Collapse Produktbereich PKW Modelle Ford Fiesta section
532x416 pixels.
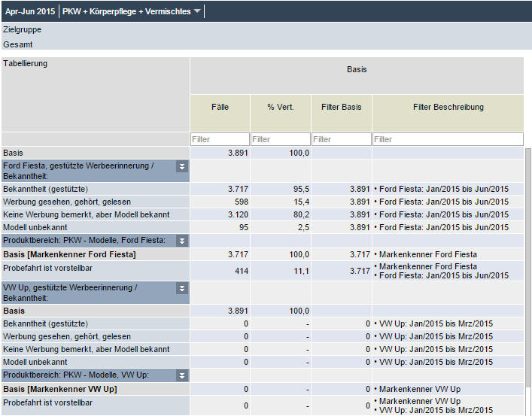tap(182, 241)
